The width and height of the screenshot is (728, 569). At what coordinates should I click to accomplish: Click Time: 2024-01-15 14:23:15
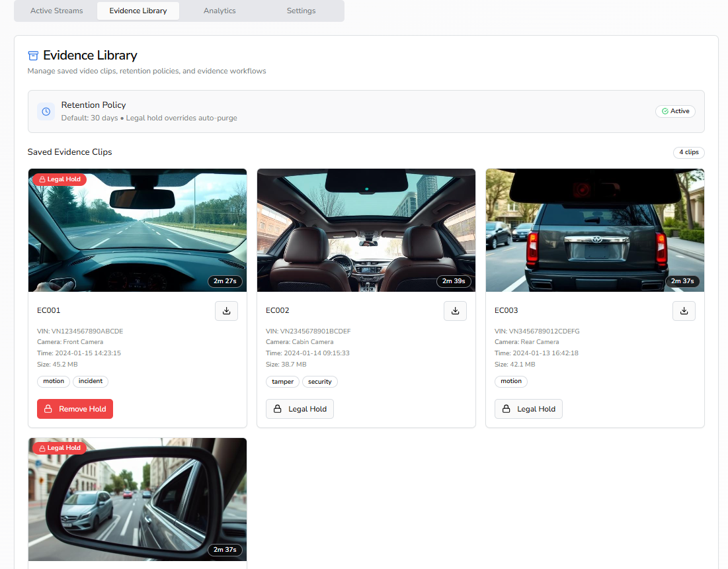(79, 353)
